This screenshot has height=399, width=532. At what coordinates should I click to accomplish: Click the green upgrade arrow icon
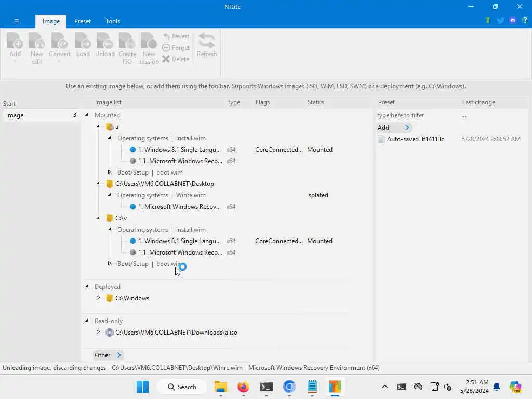pyautogui.click(x=488, y=20)
